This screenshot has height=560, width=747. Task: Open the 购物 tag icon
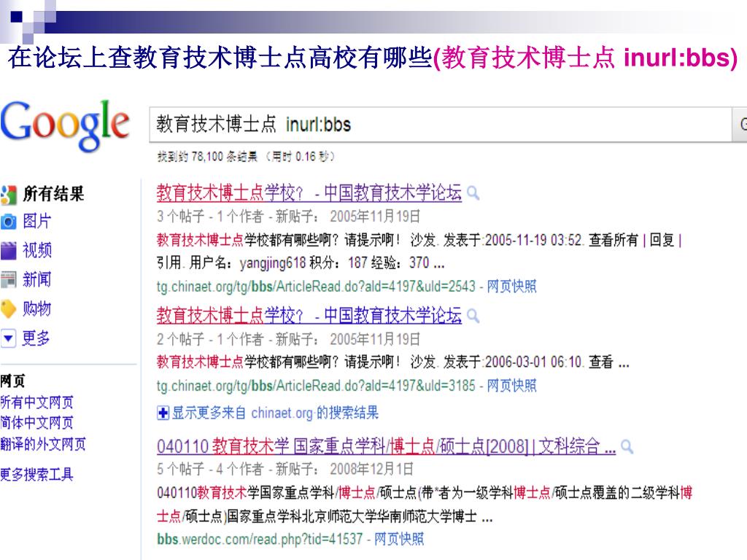[9, 309]
